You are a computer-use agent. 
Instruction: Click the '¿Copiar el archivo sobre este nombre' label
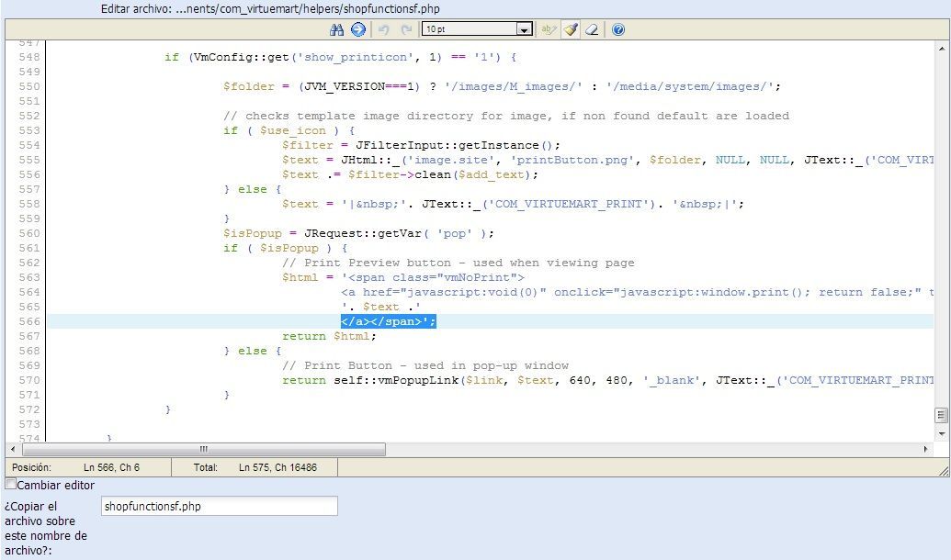(x=46, y=529)
